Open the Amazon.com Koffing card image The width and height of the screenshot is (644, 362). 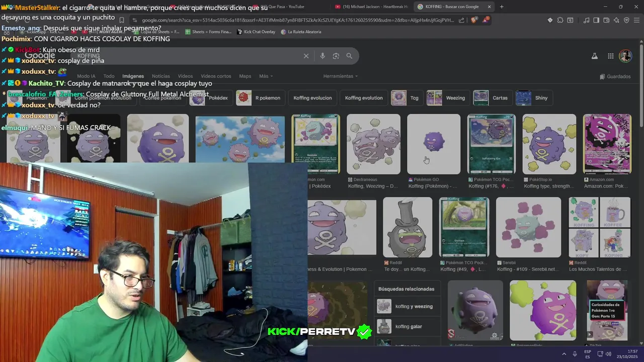pyautogui.click(x=607, y=144)
